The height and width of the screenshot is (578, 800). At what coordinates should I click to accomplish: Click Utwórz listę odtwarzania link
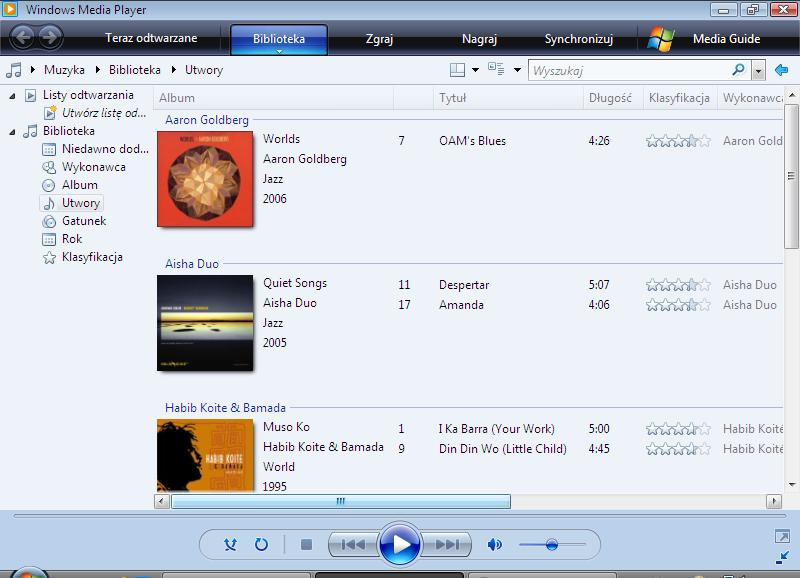point(104,113)
